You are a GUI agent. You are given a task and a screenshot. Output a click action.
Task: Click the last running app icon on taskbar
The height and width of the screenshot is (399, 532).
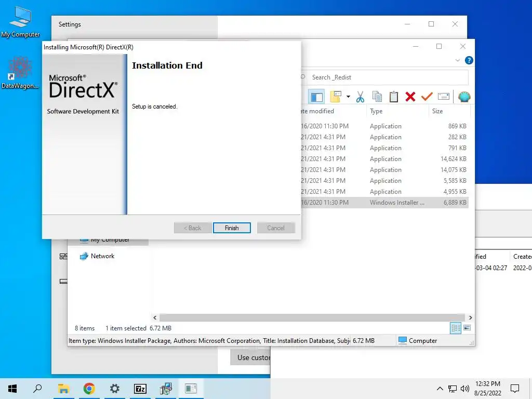coord(191,389)
